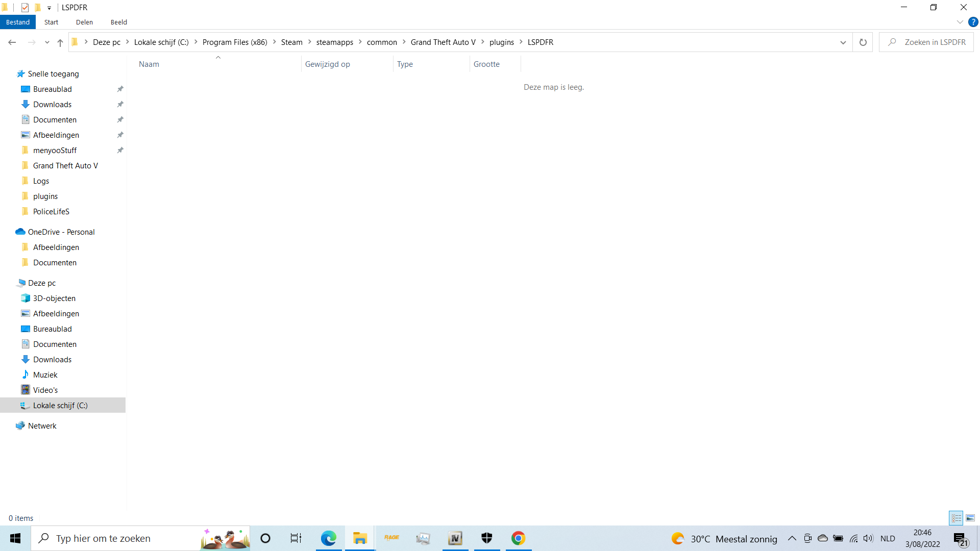Click Properties icon in quick access toolbar
The height and width of the screenshot is (551, 980).
click(25, 7)
